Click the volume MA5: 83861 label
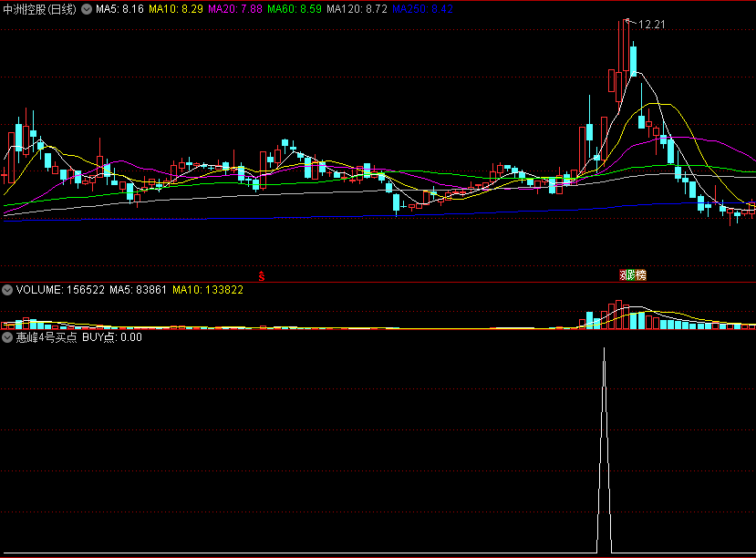 tap(138, 290)
